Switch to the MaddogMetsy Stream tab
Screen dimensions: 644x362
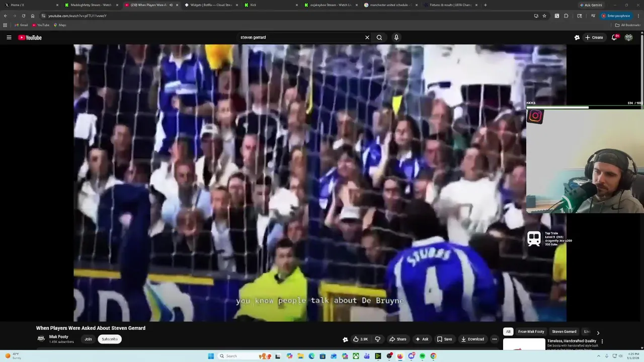(91, 5)
